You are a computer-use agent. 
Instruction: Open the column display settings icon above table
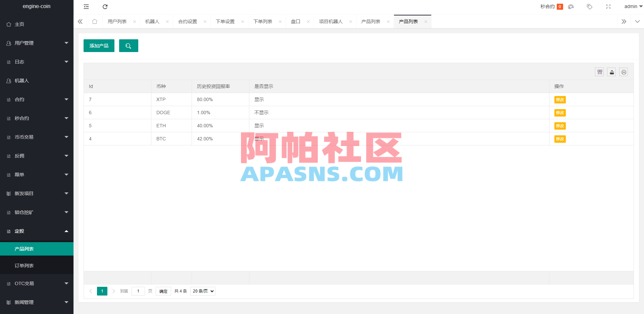click(599, 72)
